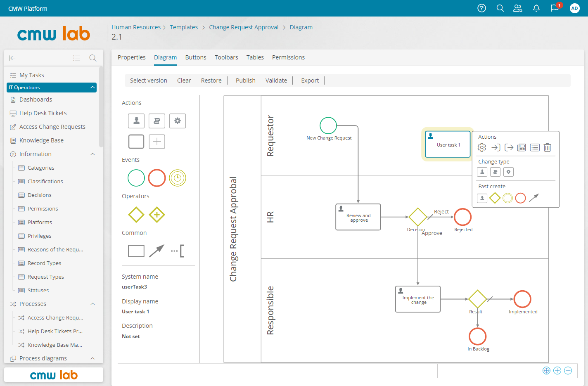The image size is (588, 386).
Task: Publish the diagram
Action: (x=245, y=80)
